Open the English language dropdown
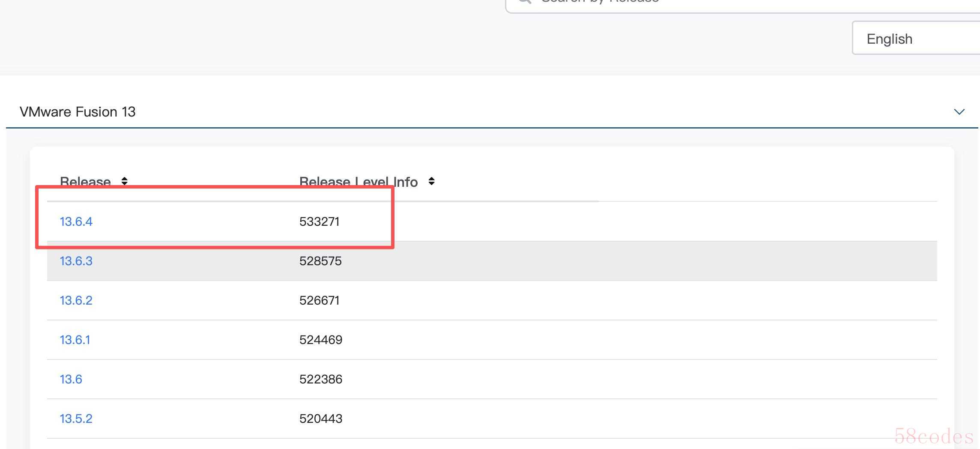This screenshot has height=449, width=980. (916, 39)
